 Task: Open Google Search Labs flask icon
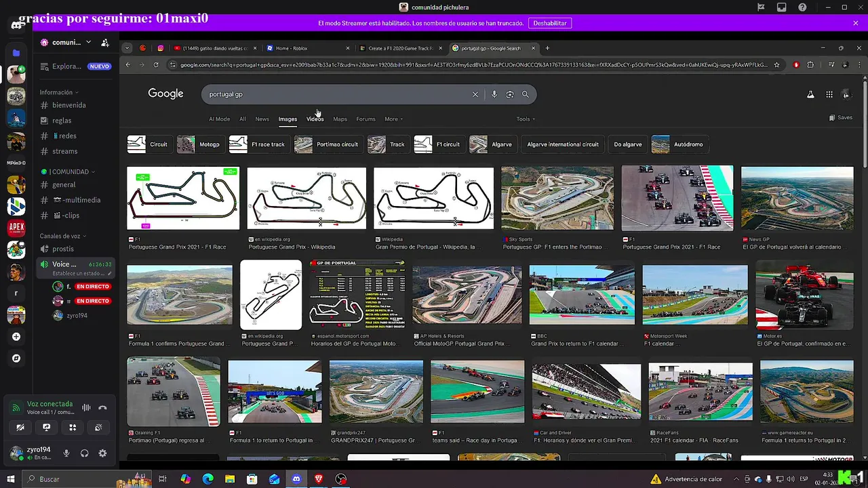coord(810,95)
